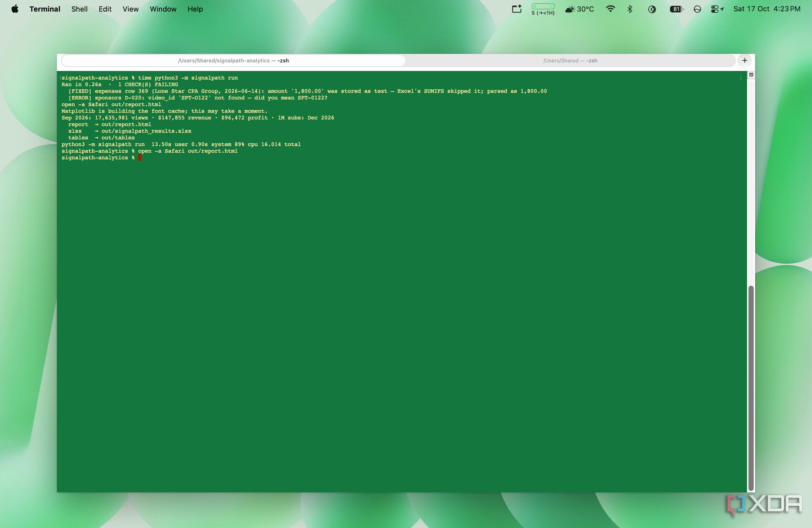Click the '$147,855 revenue' figure
The image size is (812, 528).
(x=184, y=118)
